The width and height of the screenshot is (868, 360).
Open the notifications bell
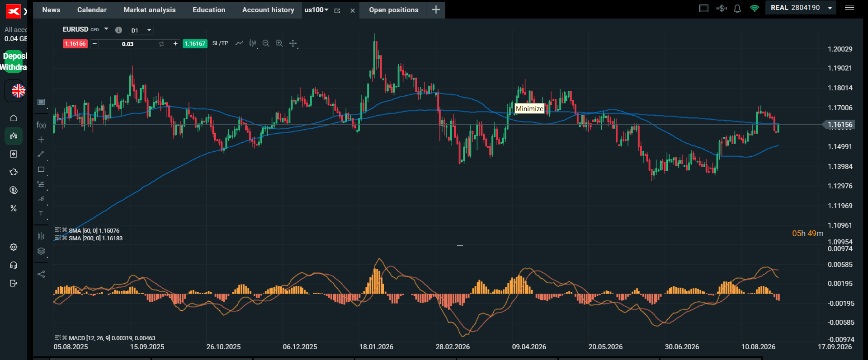click(737, 9)
